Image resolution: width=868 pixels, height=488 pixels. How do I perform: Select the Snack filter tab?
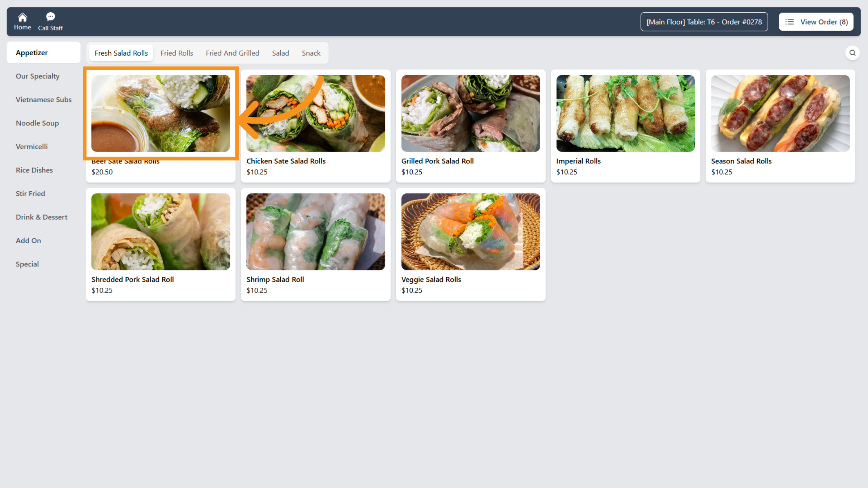click(311, 53)
